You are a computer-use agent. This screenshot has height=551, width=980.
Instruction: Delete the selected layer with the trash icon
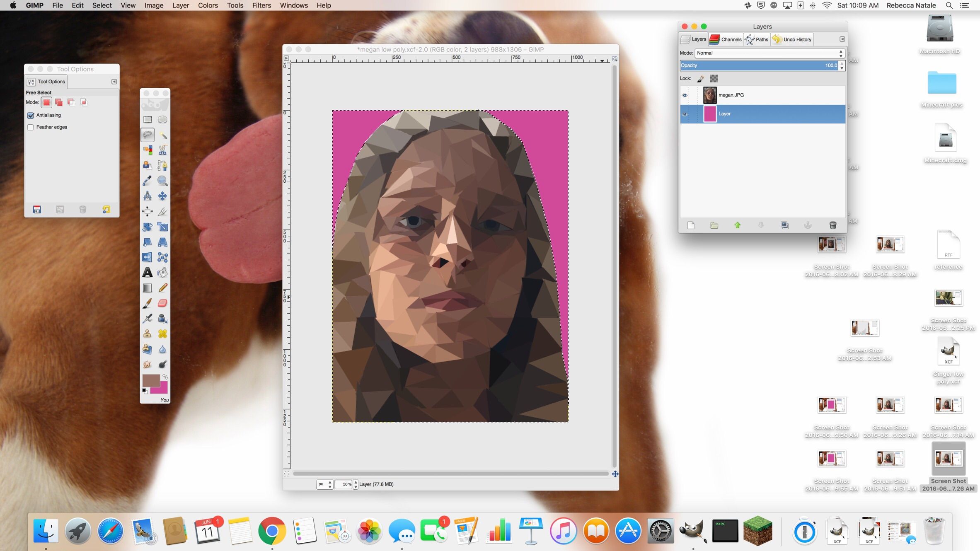pyautogui.click(x=833, y=225)
